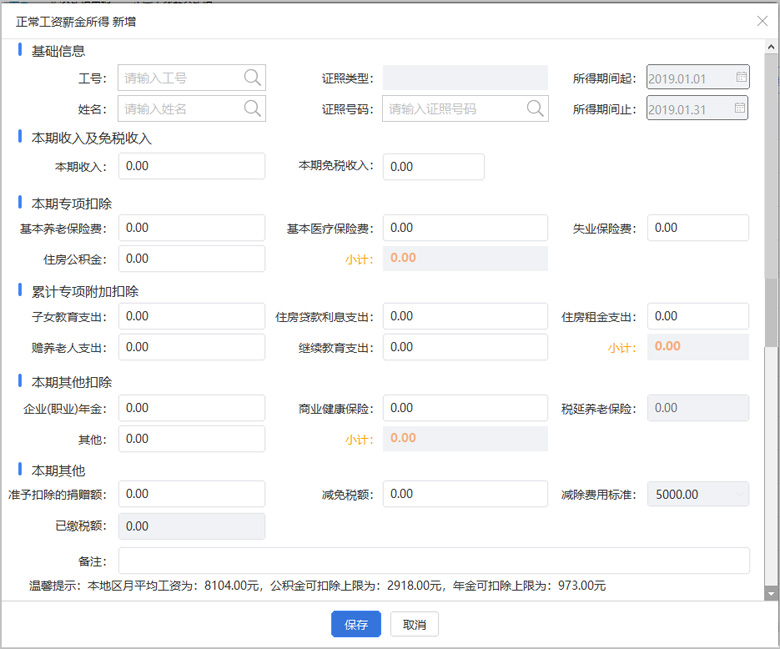
Task: Click the 住房租金支出 field
Action: click(697, 317)
